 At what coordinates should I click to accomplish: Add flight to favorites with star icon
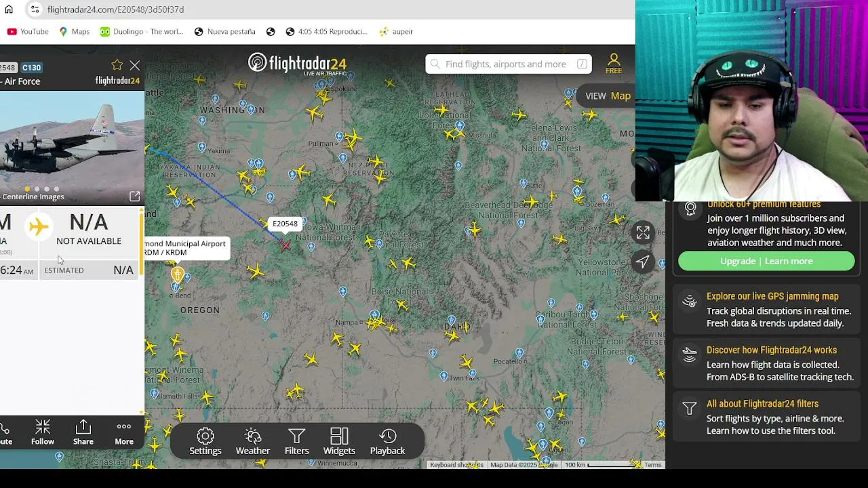pos(117,65)
